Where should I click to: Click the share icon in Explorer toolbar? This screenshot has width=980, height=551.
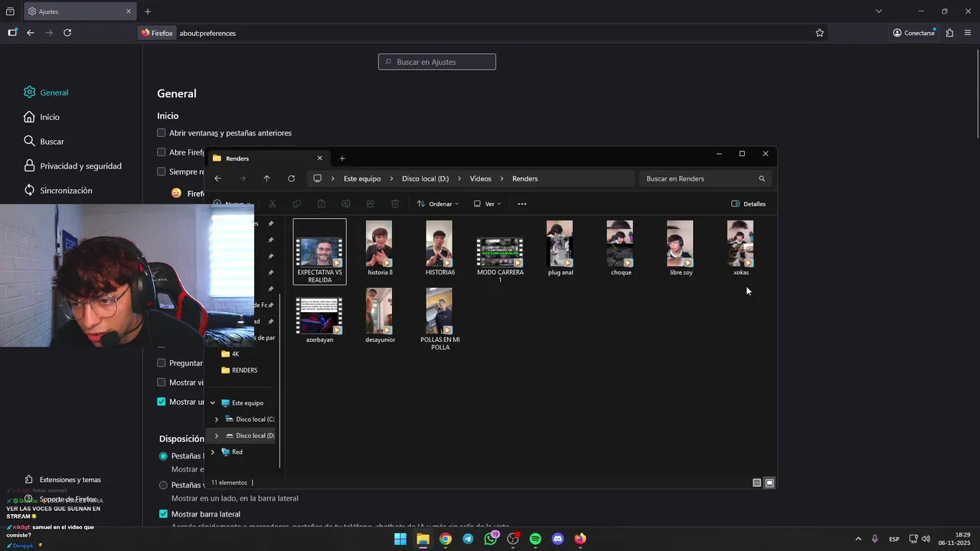371,204
